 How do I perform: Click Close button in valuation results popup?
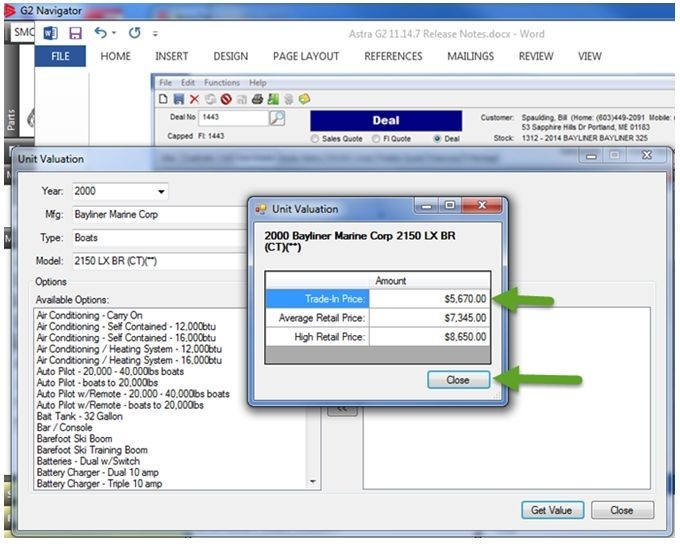[458, 380]
